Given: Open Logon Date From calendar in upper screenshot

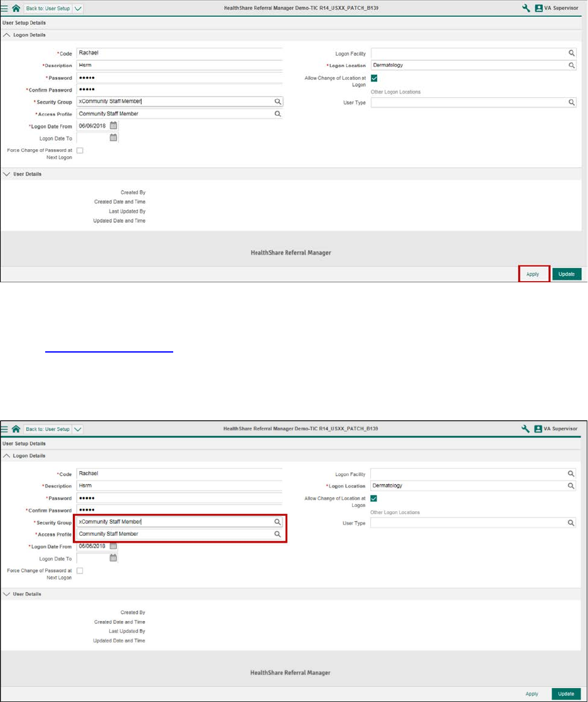Looking at the screenshot, I should pyautogui.click(x=114, y=126).
